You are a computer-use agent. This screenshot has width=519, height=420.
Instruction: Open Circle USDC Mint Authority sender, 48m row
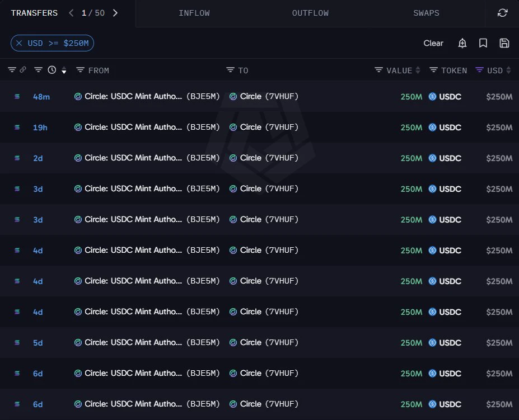[x=147, y=96]
